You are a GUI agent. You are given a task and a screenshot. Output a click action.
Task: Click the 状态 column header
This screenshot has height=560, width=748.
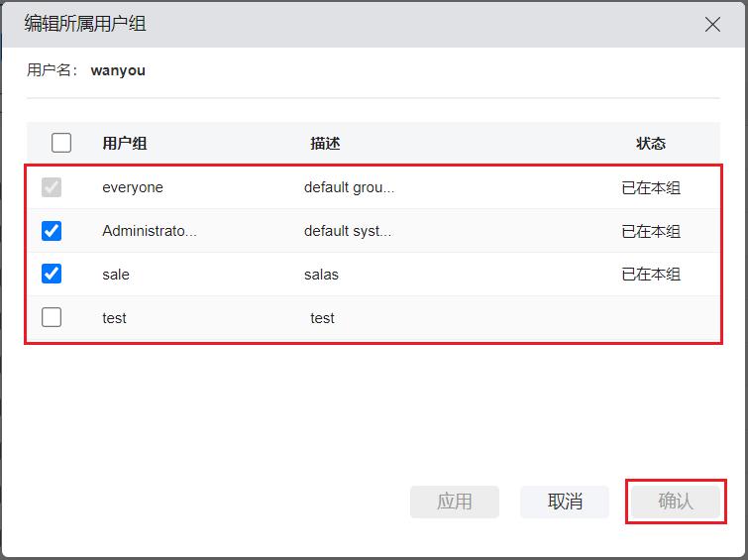tap(651, 143)
